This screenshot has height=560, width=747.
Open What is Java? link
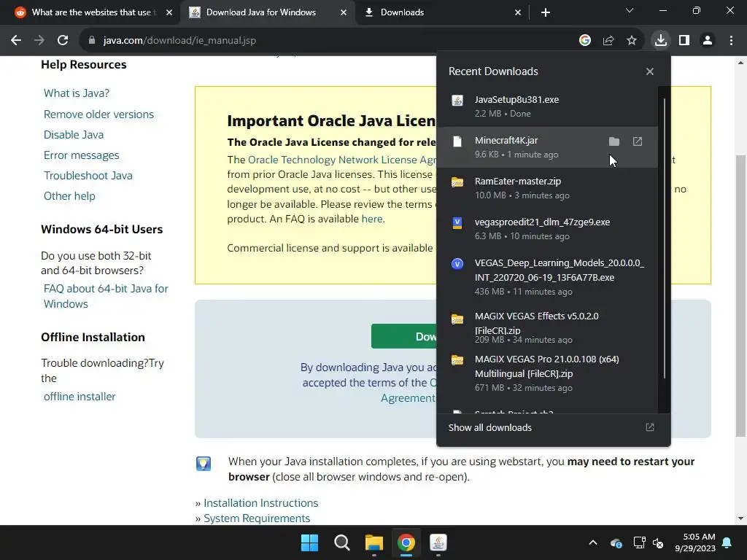[76, 93]
